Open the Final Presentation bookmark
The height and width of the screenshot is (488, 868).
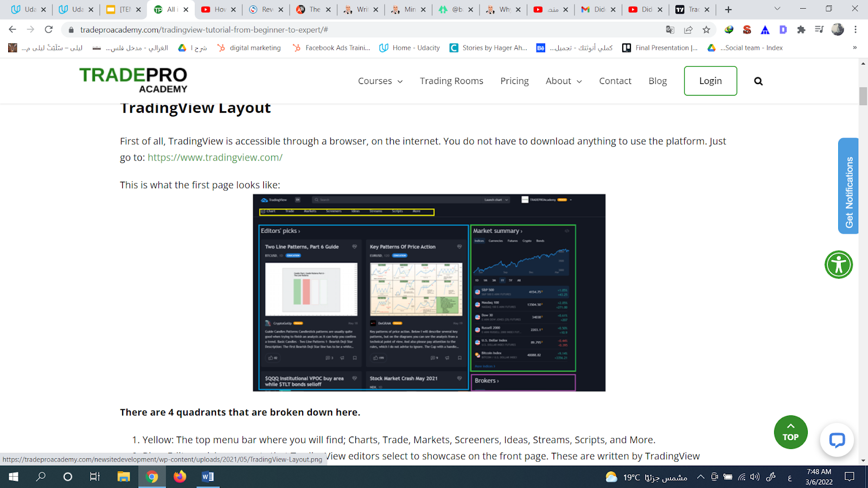click(x=660, y=48)
